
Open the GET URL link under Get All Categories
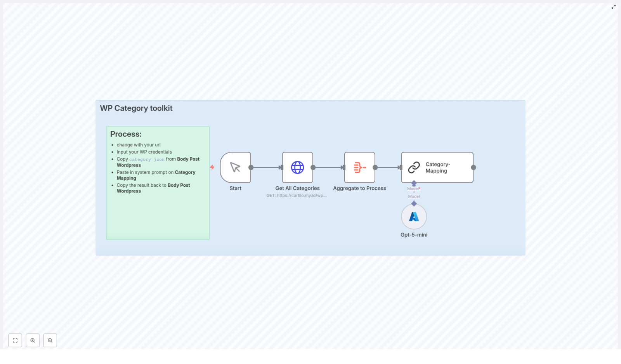[297, 195]
